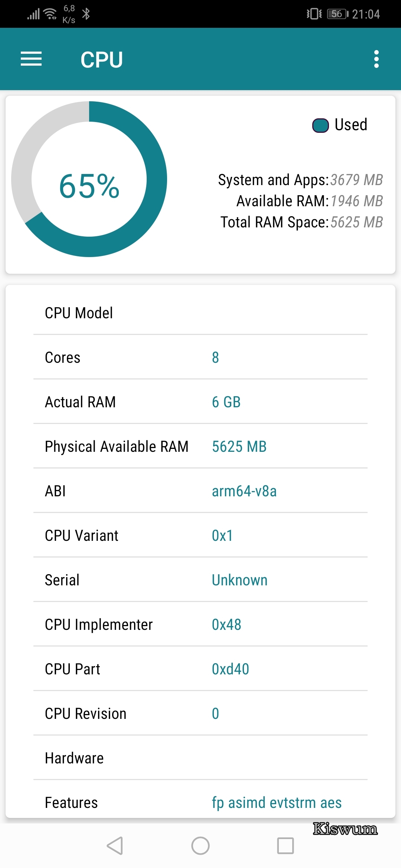The height and width of the screenshot is (868, 401).
Task: Tap the Actual RAM 6 GB row
Action: (x=200, y=402)
